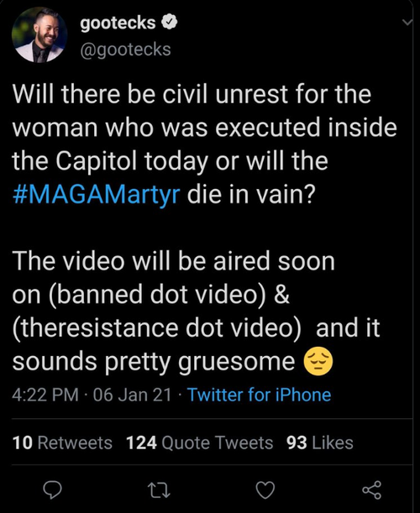
Task: Click the @gootecks handle
Action: (125, 50)
